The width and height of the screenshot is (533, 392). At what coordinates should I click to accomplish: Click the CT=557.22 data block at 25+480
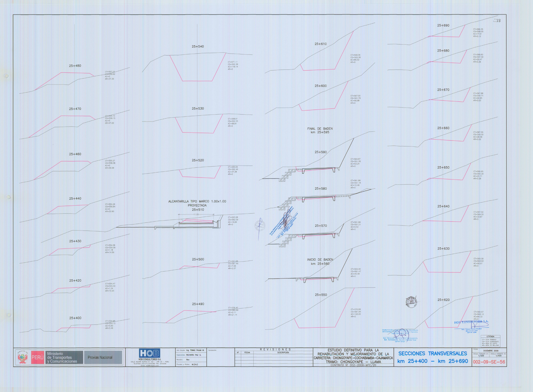[110, 75]
